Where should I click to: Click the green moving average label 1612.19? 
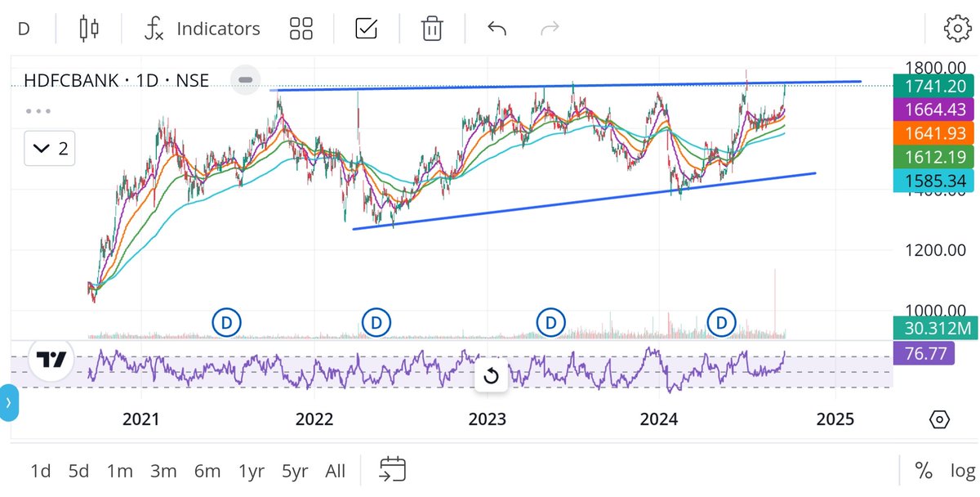[x=935, y=157]
